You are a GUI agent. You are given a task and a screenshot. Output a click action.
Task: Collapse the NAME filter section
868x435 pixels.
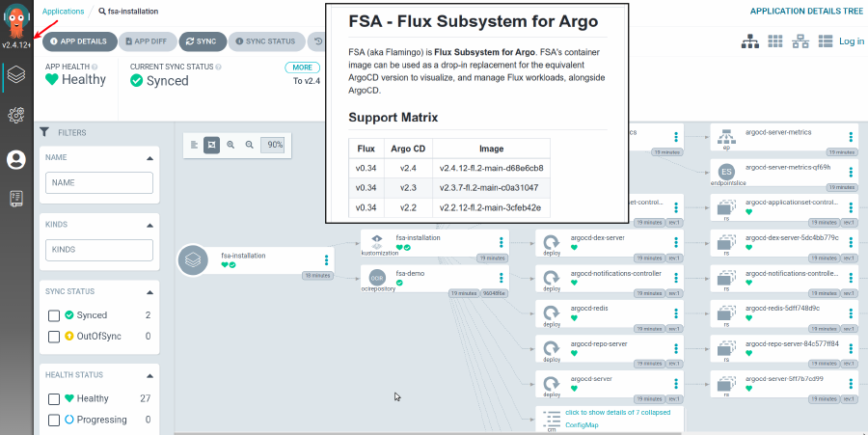click(x=149, y=157)
